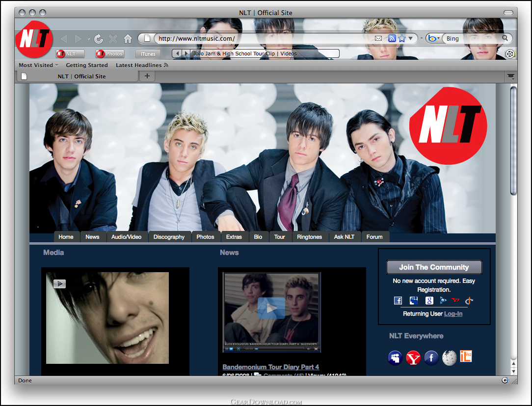532x406 pixels.
Task: Click the Home navigation tab
Action: coord(66,237)
